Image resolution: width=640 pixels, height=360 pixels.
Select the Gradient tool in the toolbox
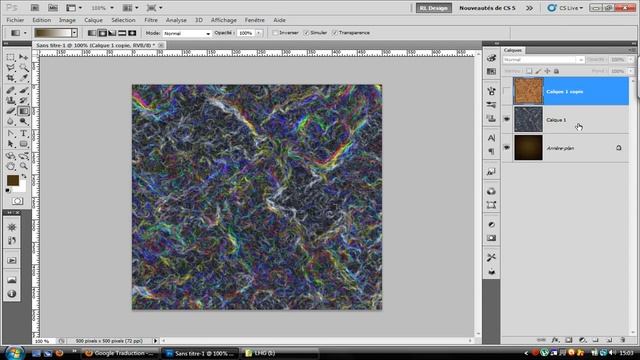click(23, 111)
